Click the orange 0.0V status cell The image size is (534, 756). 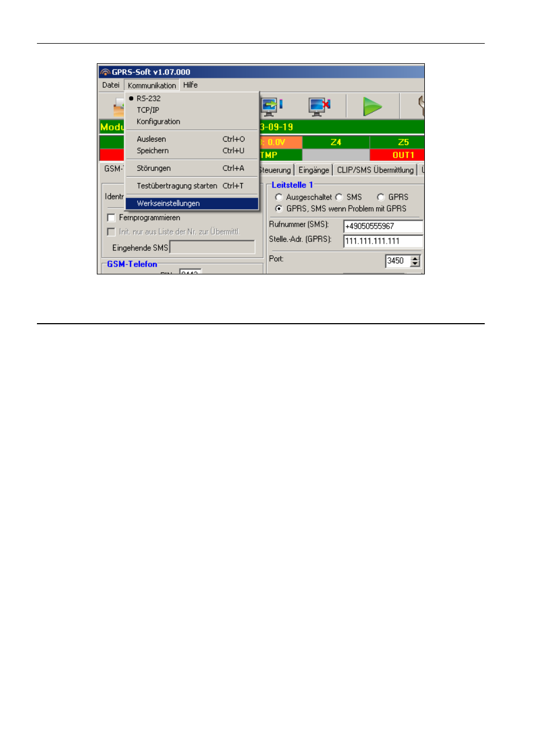pyautogui.click(x=280, y=142)
